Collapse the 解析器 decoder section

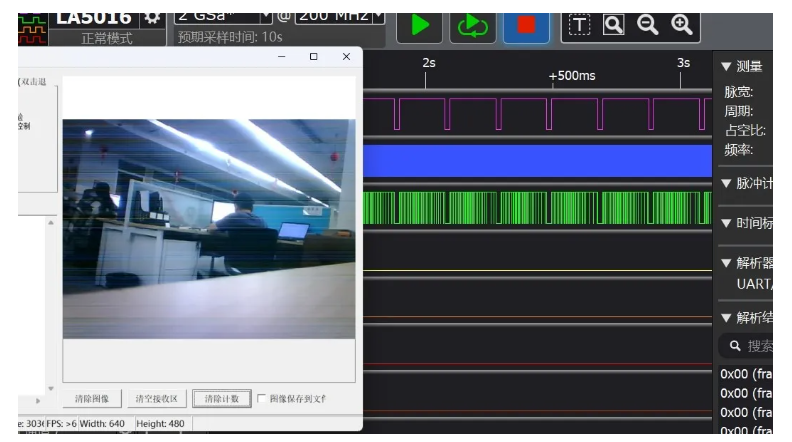pyautogui.click(x=726, y=263)
